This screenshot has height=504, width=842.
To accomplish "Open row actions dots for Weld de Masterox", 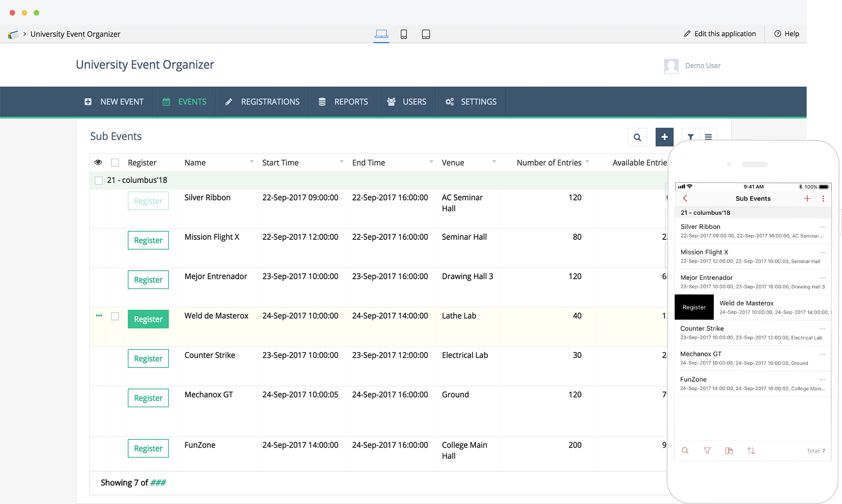I will coord(99,316).
